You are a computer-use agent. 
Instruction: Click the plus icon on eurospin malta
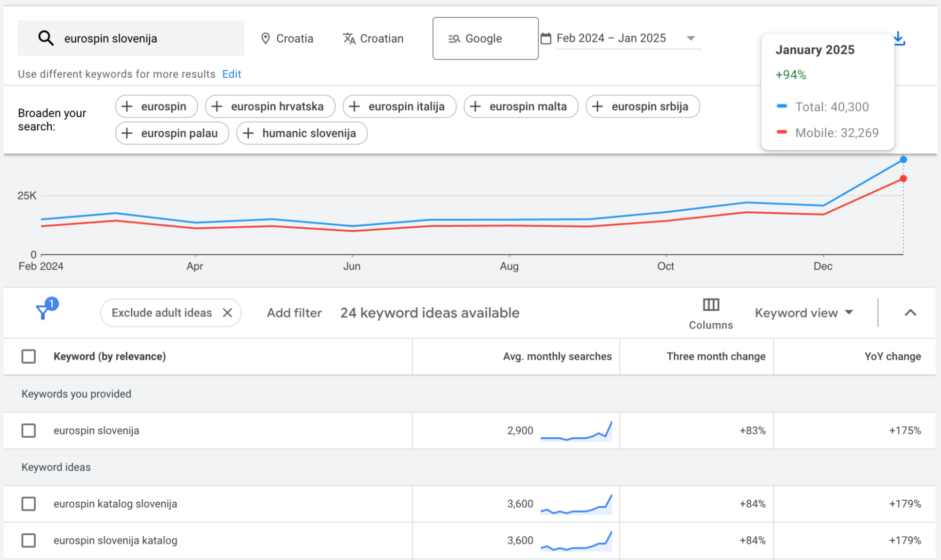coord(475,106)
